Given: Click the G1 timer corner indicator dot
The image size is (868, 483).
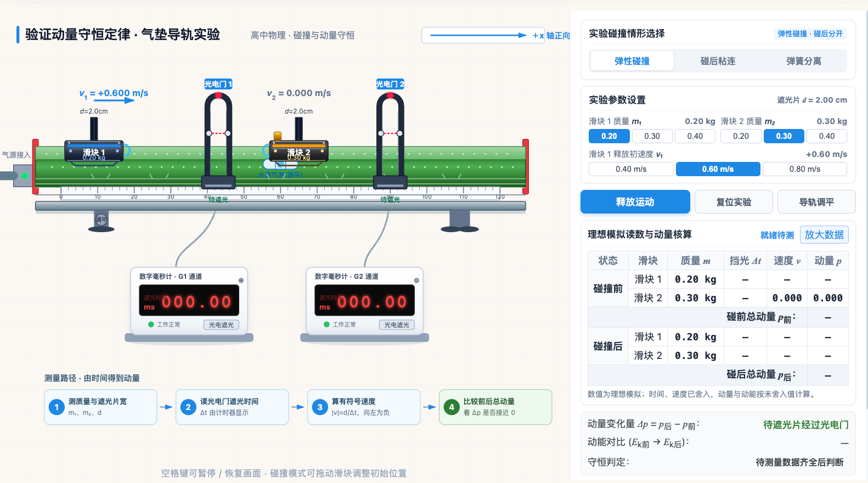Looking at the screenshot, I should tap(241, 280).
